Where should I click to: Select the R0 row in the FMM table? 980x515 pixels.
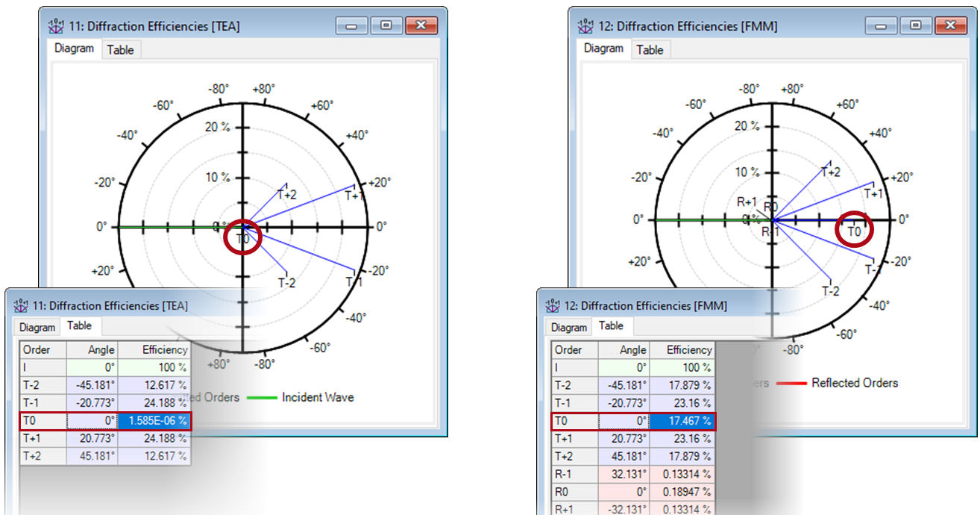pos(634,492)
